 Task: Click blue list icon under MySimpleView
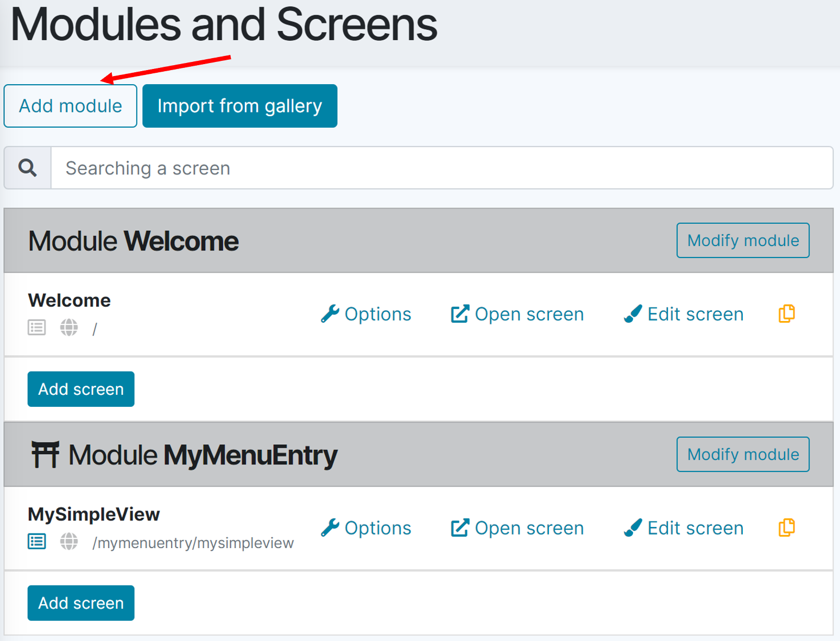(x=37, y=542)
